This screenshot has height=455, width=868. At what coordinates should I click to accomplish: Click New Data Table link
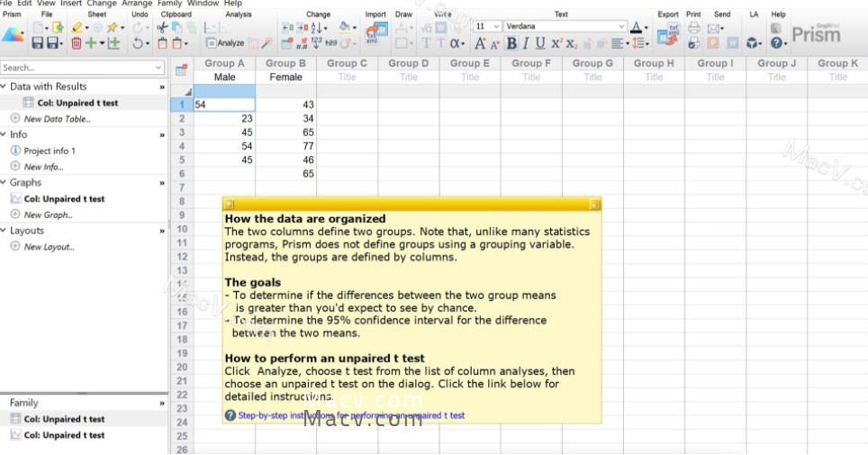(57, 119)
